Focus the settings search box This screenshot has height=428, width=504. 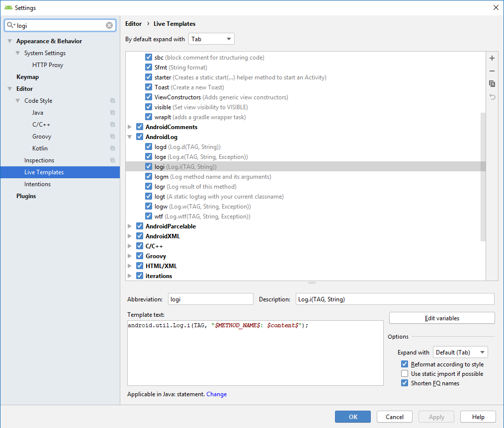pos(61,25)
